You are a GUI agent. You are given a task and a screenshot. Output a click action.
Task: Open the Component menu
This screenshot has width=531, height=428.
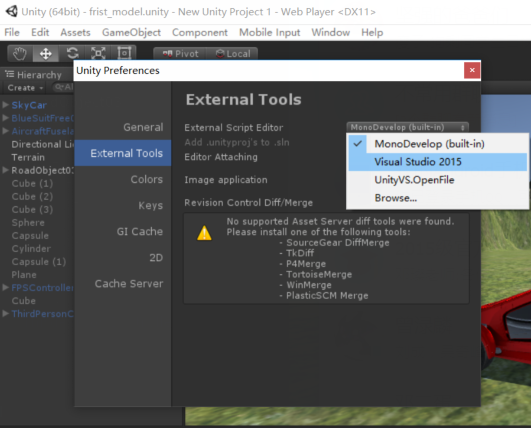click(200, 33)
